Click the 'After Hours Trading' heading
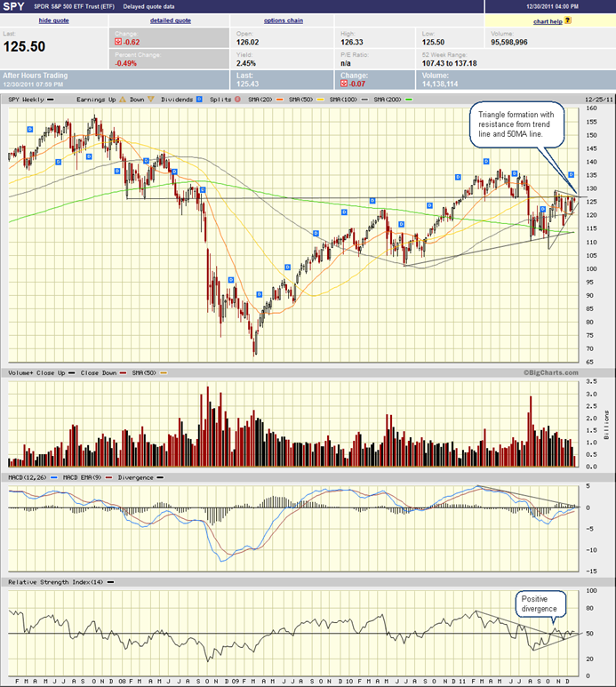616x687 pixels. [36, 76]
